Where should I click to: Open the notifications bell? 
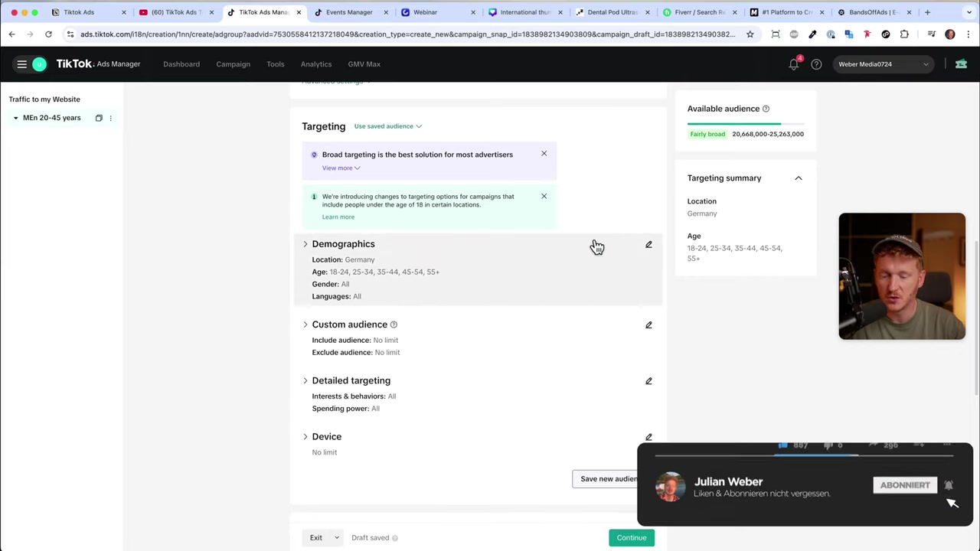tap(794, 64)
